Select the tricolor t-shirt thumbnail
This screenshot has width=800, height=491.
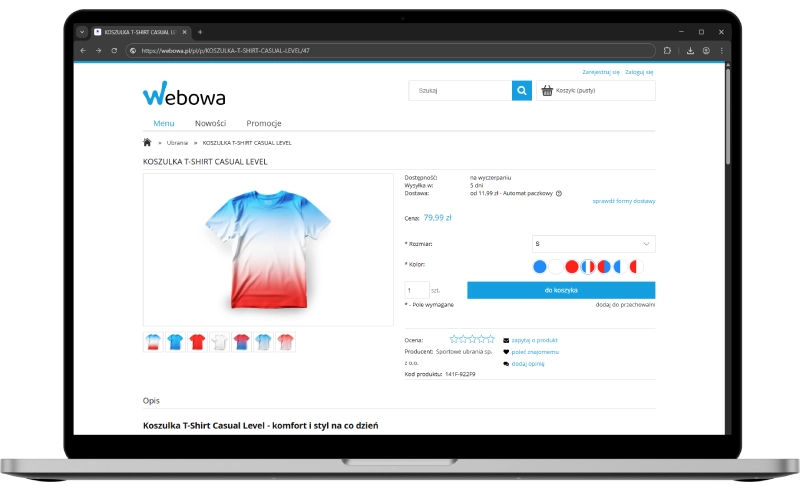click(153, 341)
